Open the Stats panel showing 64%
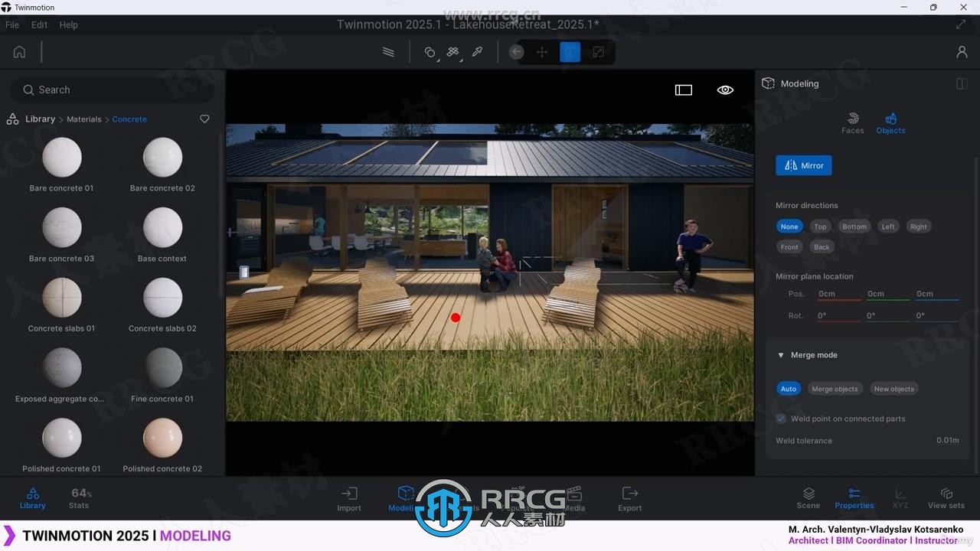Image resolution: width=980 pixels, height=551 pixels. tap(79, 498)
